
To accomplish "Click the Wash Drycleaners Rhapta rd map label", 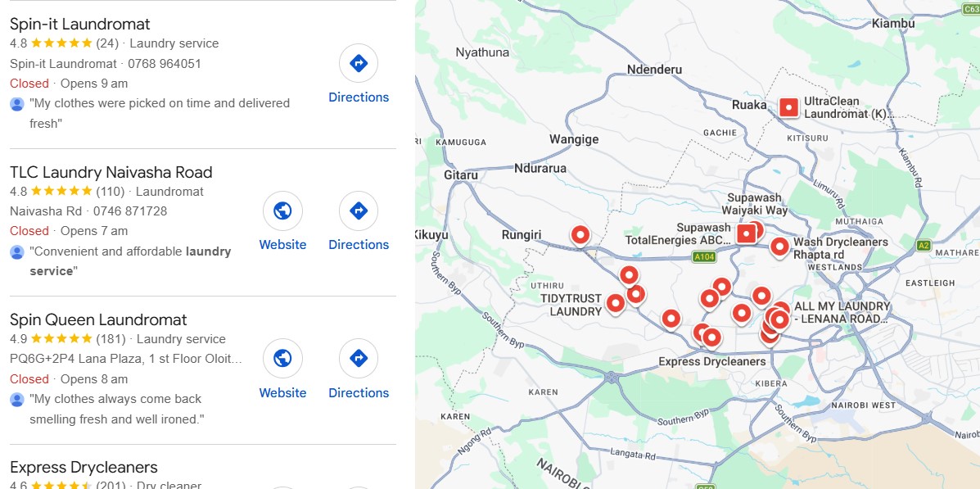I will [840, 247].
